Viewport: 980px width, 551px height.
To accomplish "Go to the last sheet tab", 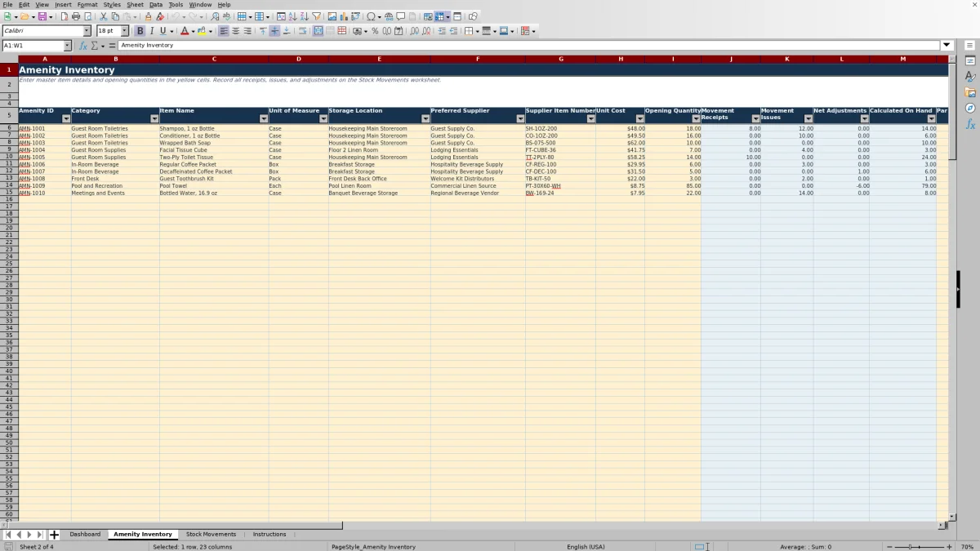I will tap(40, 535).
